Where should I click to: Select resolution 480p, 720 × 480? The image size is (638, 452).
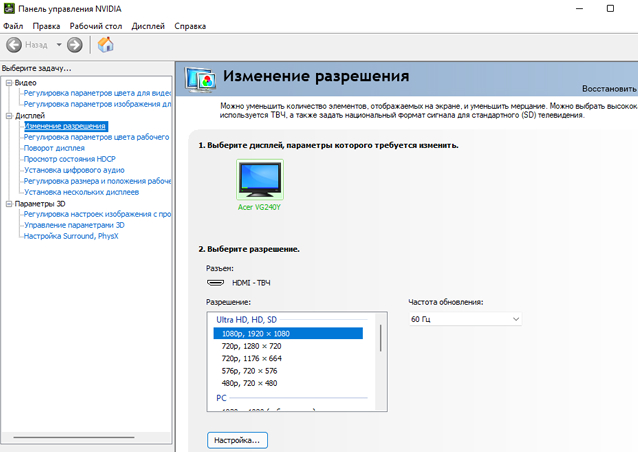(x=249, y=383)
